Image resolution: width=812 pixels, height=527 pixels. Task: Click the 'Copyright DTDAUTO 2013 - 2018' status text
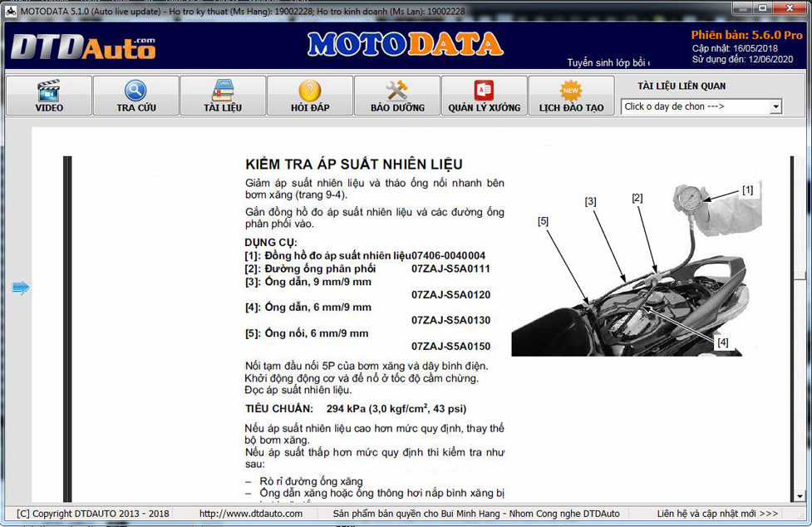coord(93,514)
